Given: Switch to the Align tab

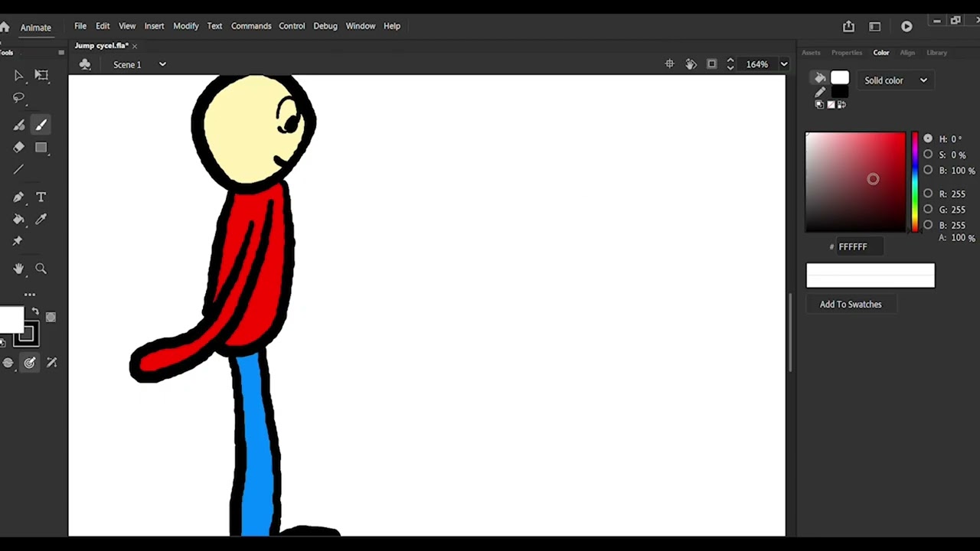Looking at the screenshot, I should 907,53.
